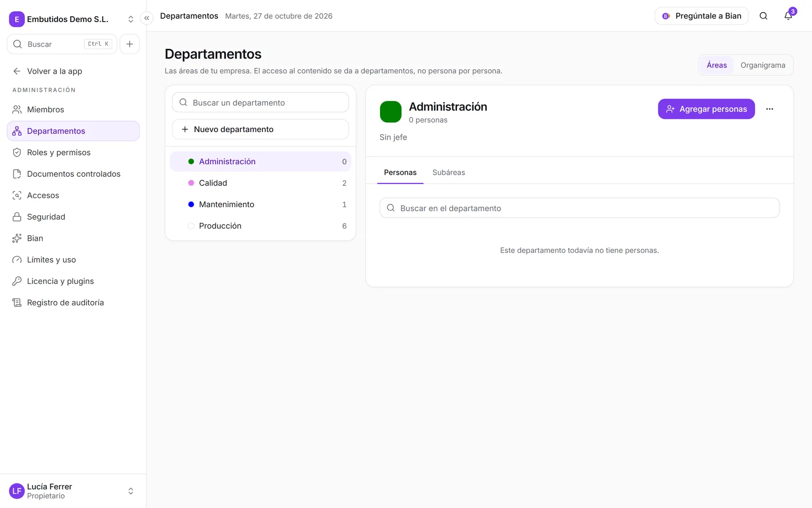The image size is (812, 508).
Task: Click the Agregar personas button
Action: [x=706, y=109]
